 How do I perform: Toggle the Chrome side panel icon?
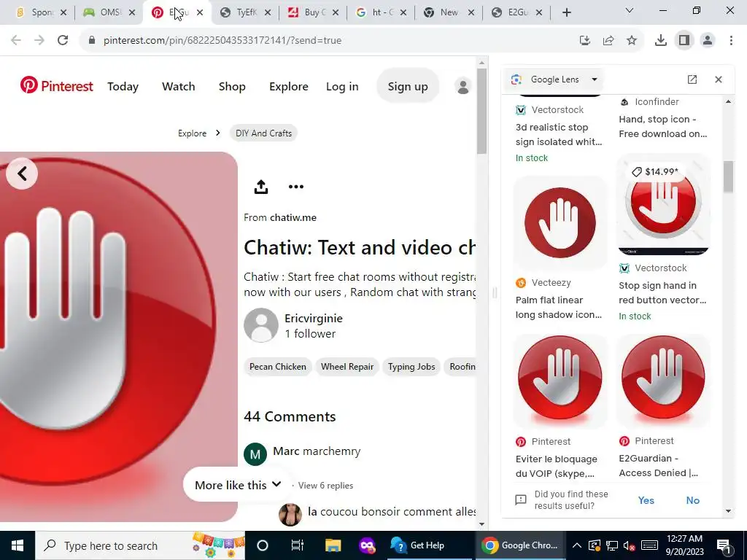pyautogui.click(x=684, y=41)
